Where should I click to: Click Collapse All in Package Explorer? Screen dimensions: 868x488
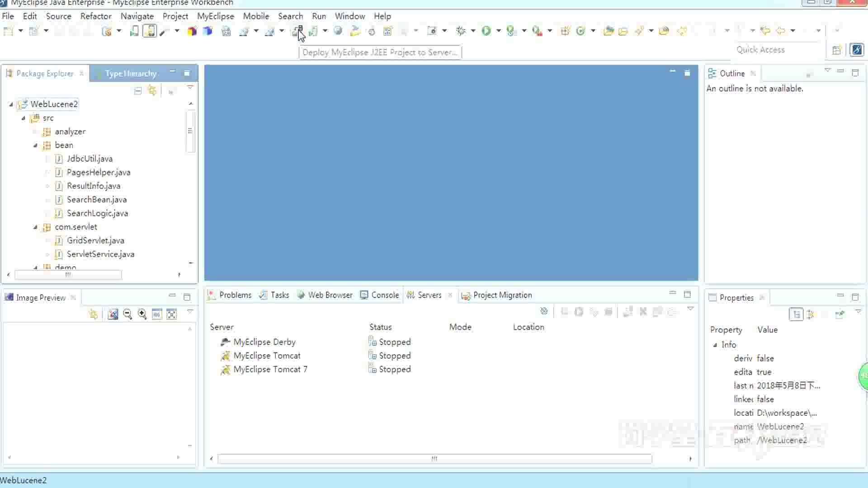[x=138, y=91]
